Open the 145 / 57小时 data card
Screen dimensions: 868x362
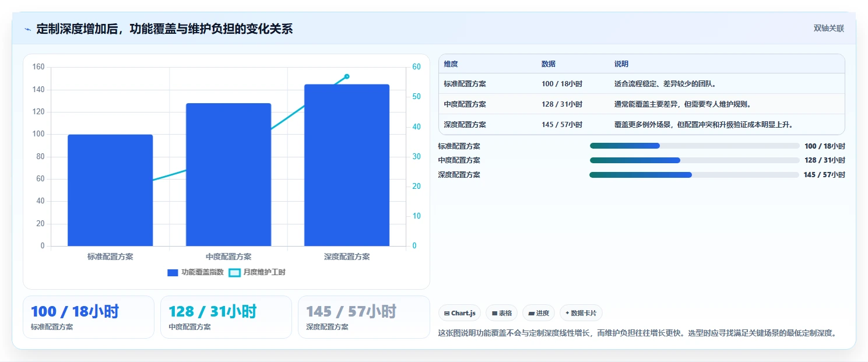pos(364,317)
